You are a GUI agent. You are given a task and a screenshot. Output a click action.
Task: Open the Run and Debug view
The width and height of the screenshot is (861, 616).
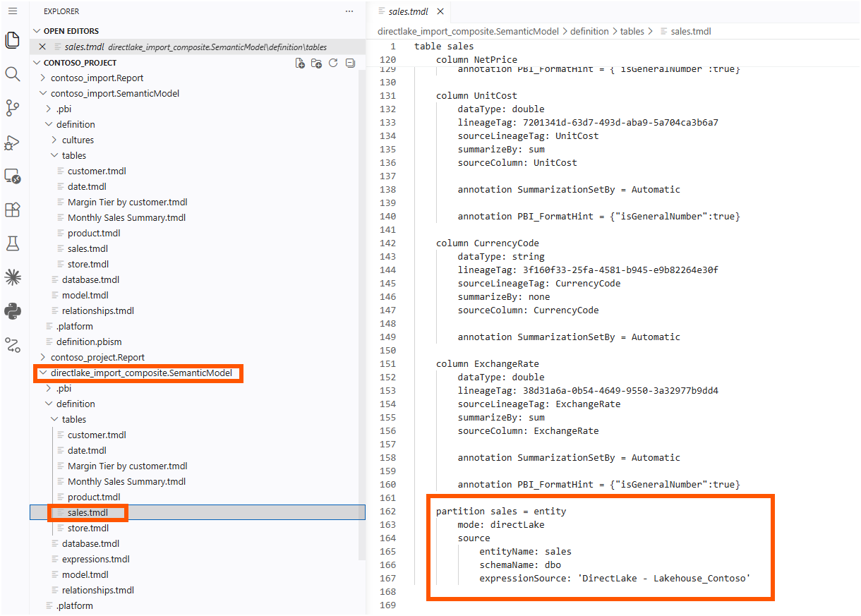12,142
